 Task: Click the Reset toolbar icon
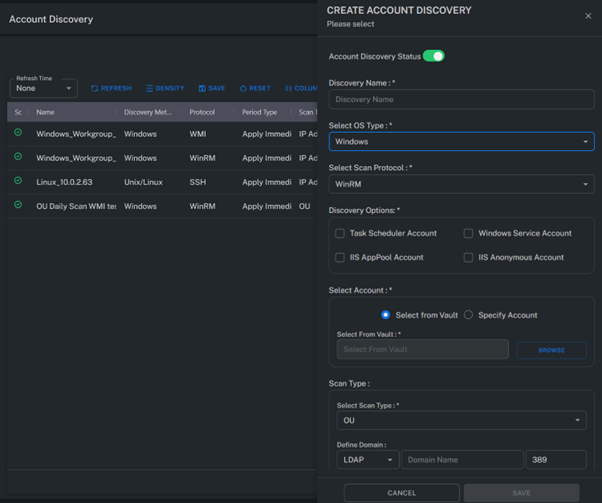[x=255, y=88]
